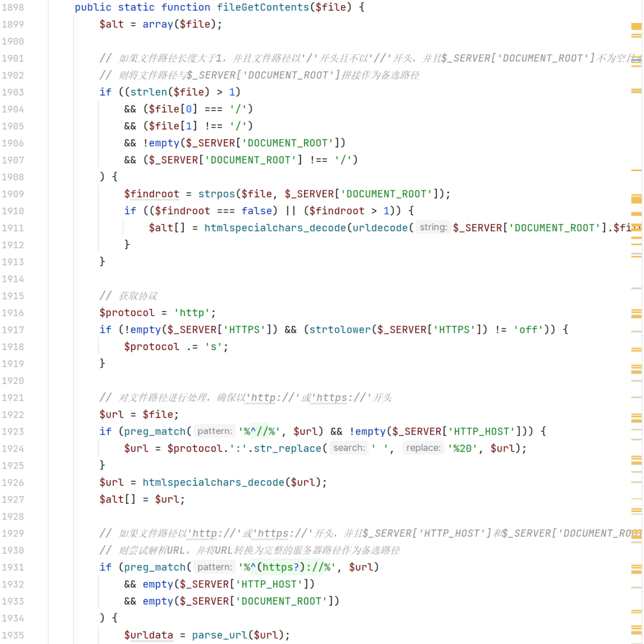
Task: Click the 'false' keyword on line 1910
Action: tap(257, 211)
